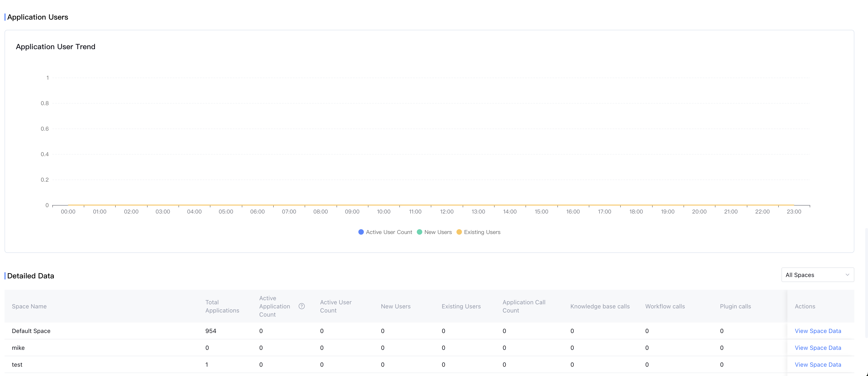This screenshot has width=868, height=376.
Task: Click the green New Users legend dot
Action: point(419,232)
